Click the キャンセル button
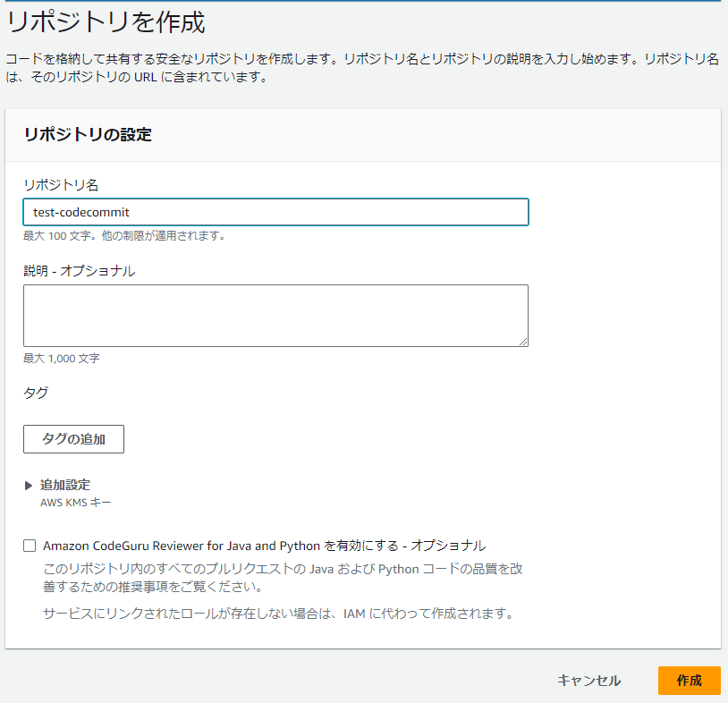Image resolution: width=728 pixels, height=703 pixels. pos(588,681)
